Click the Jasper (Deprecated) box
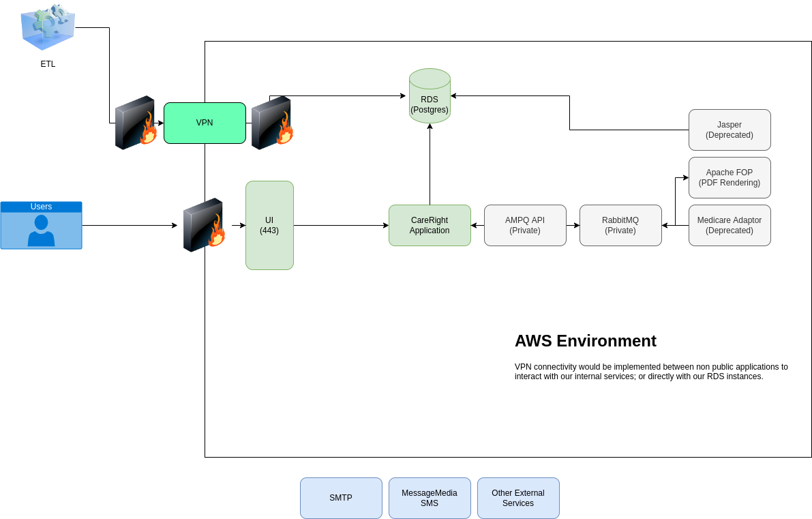This screenshot has width=812, height=519. pos(730,130)
